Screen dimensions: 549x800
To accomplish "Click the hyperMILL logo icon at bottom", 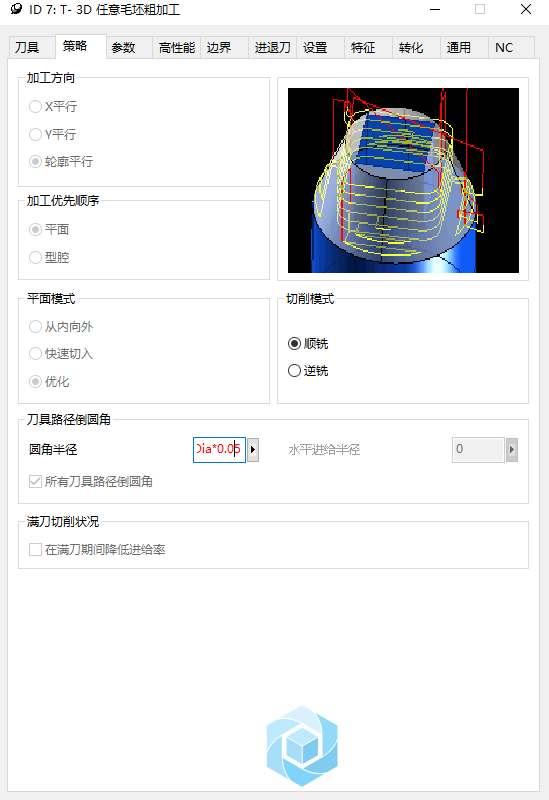I will [302, 745].
